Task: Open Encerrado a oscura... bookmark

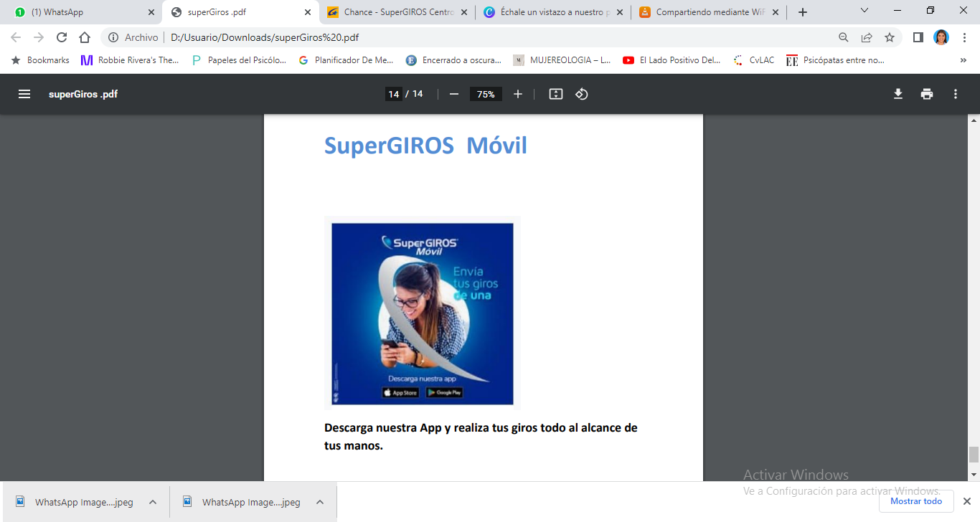Action: [x=453, y=60]
